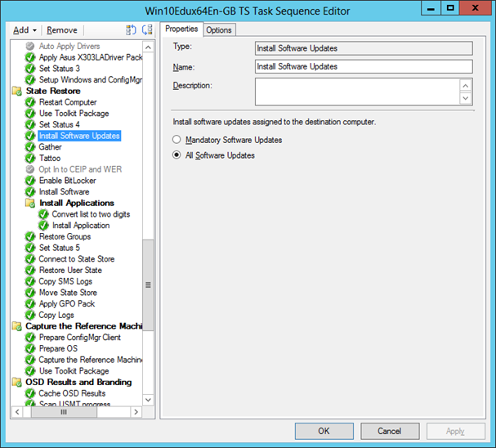Switch to the Properties tab
The image size is (496, 448).
pos(181,29)
